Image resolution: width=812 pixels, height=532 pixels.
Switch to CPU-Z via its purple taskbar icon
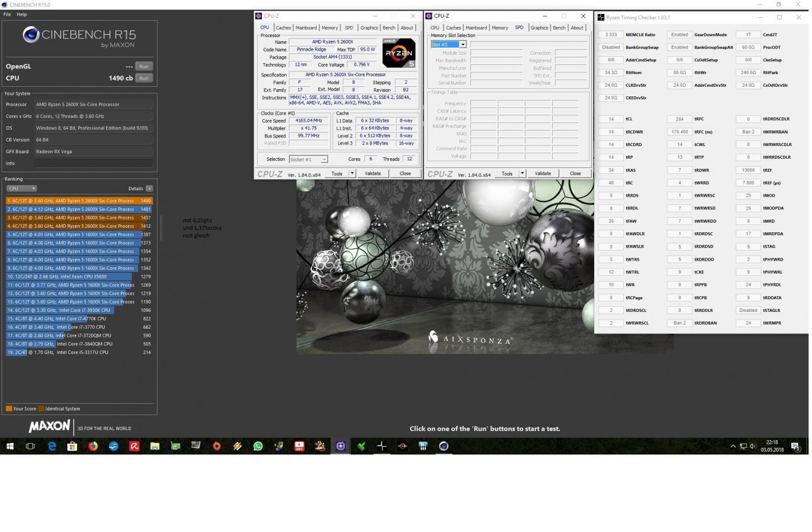pyautogui.click(x=341, y=446)
